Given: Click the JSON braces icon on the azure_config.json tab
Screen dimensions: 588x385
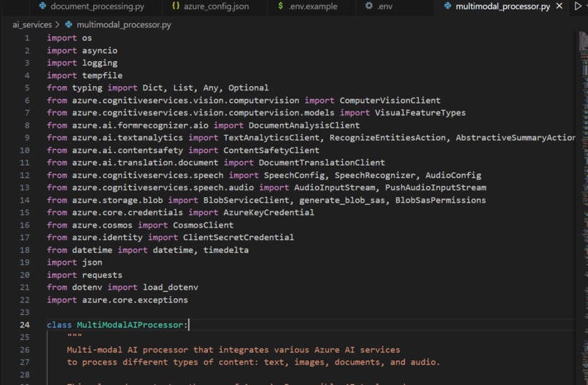Looking at the screenshot, I should [176, 6].
